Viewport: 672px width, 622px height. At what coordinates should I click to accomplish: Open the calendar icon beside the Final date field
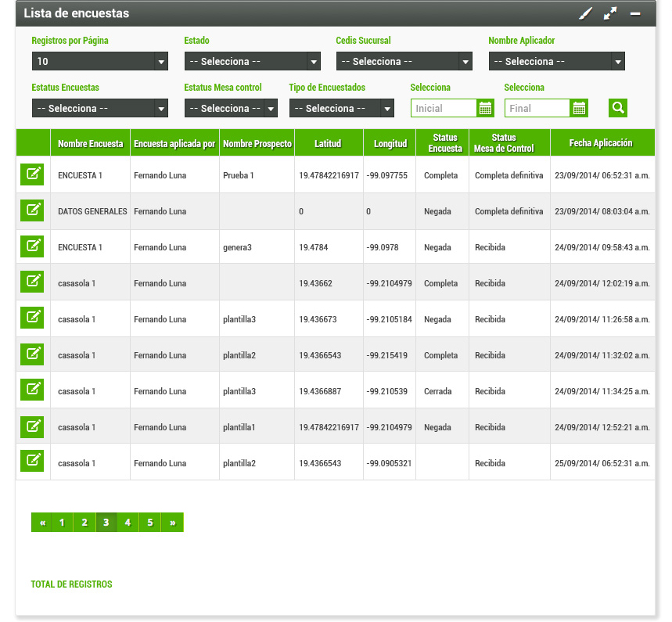coord(579,107)
